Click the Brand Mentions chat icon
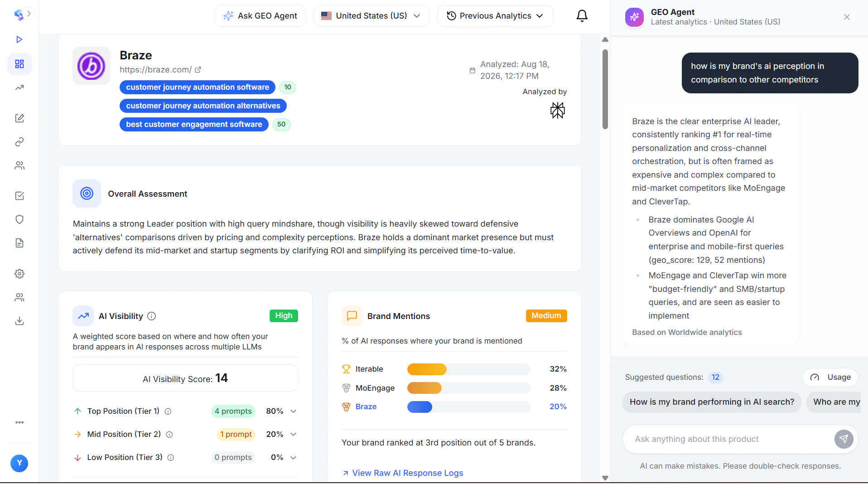868x484 pixels. click(352, 316)
